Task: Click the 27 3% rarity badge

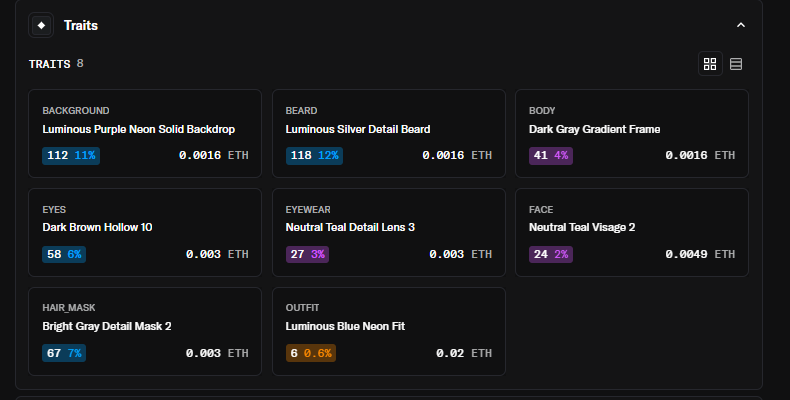Action: tap(307, 254)
